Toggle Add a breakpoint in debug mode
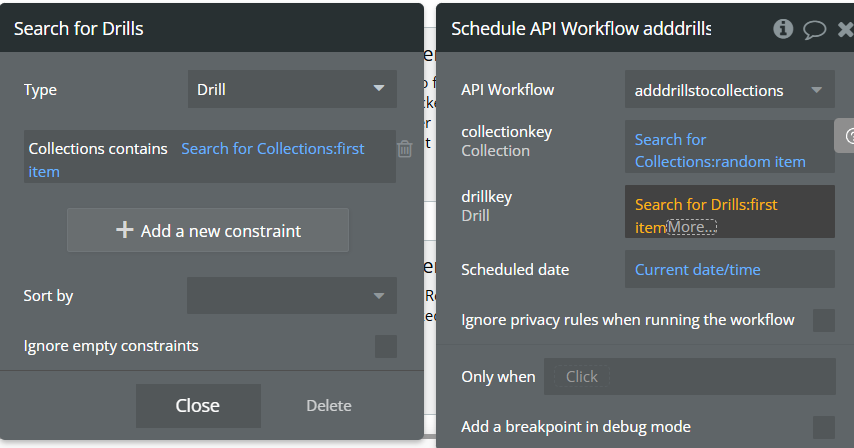The width and height of the screenshot is (854, 448). [824, 427]
